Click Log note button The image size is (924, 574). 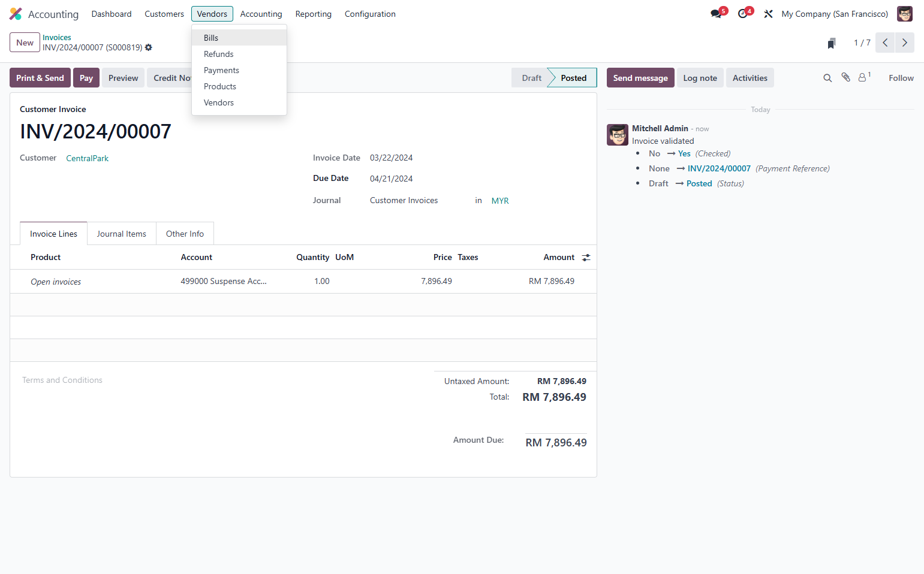(x=700, y=78)
